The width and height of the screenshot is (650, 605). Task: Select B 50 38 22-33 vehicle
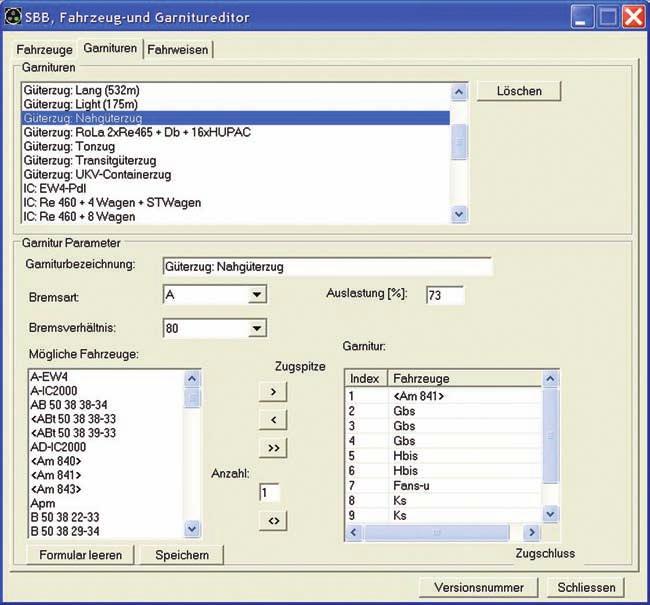[107, 518]
